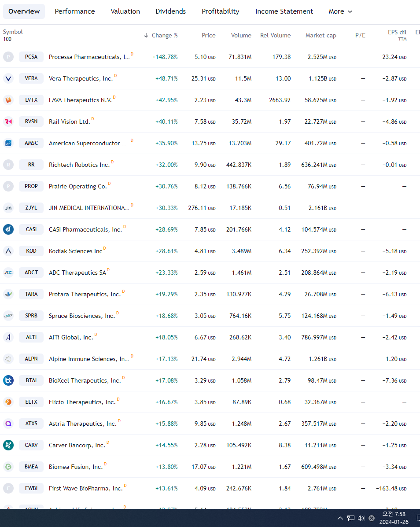Image resolution: width=420 pixels, height=527 pixels.
Task: Click the ADC Therapeutics logo icon
Action: 8,273
